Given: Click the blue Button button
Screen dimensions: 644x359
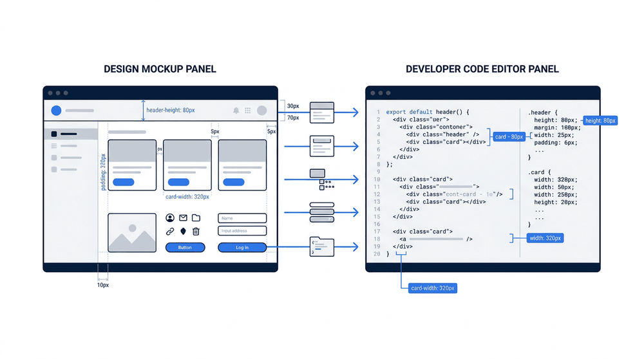Looking at the screenshot, I should click(185, 248).
